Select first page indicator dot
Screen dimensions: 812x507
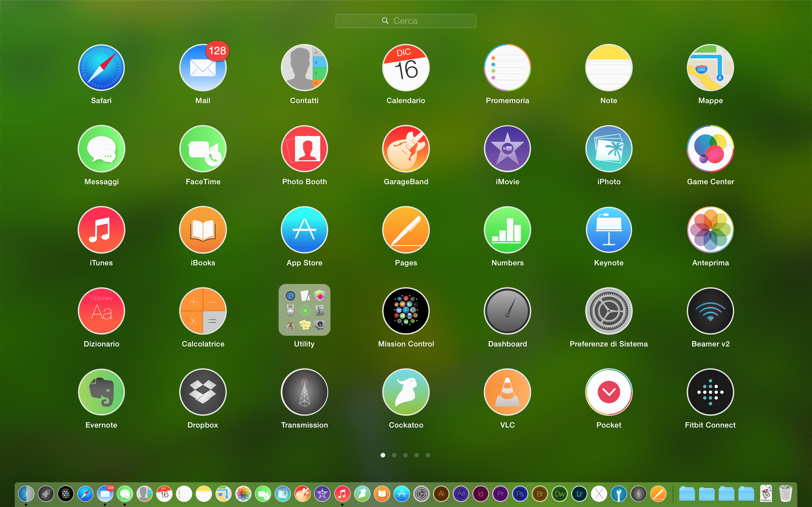pyautogui.click(x=383, y=455)
